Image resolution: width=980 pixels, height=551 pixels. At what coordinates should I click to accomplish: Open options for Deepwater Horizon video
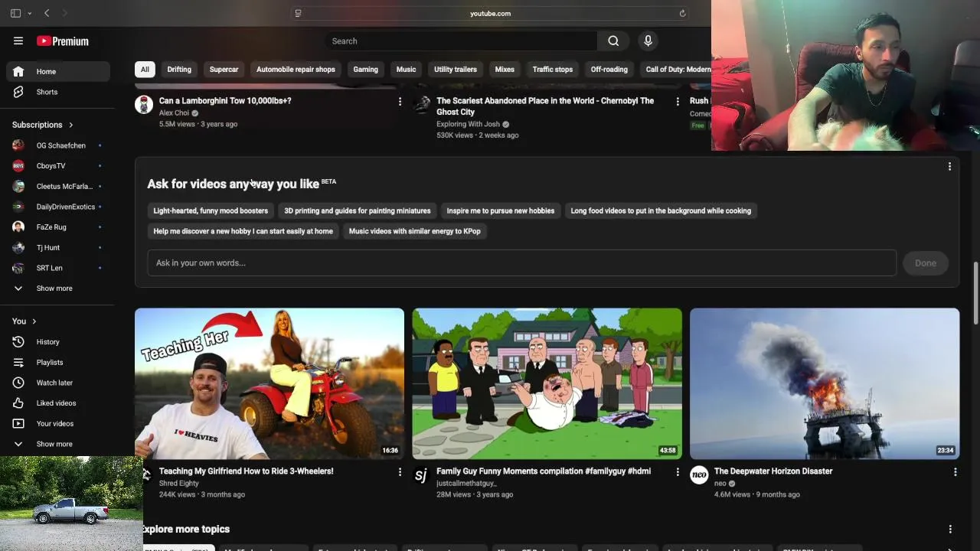coord(955,472)
